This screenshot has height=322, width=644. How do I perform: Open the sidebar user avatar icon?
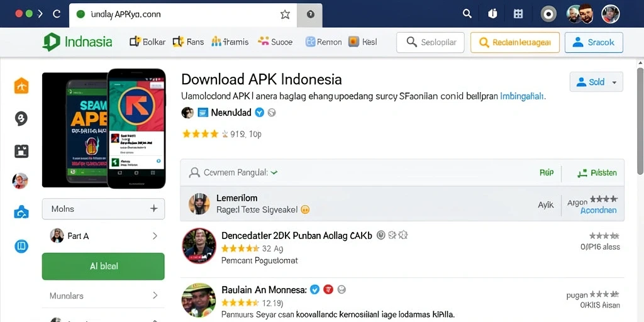21,180
